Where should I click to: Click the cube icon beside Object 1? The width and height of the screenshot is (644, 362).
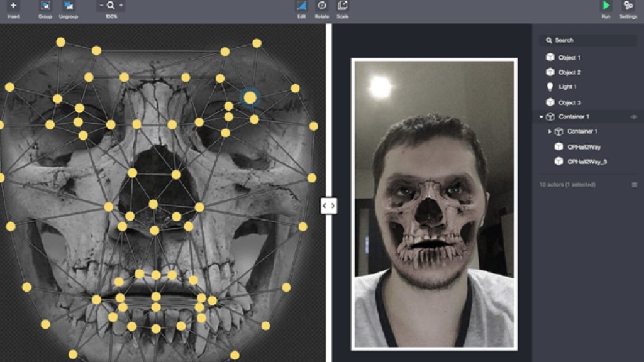coord(550,57)
